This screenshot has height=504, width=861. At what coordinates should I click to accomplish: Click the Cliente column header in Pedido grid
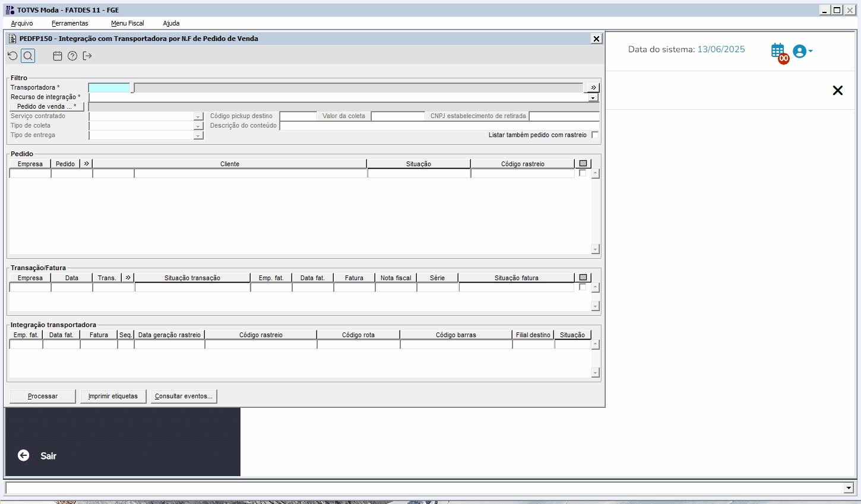coord(230,164)
